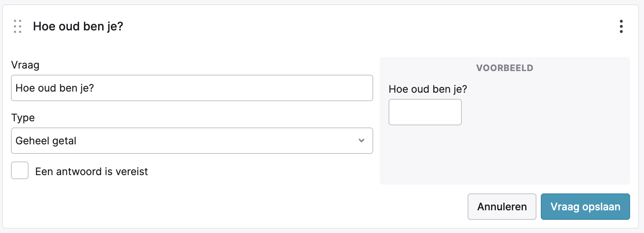Click the 'Een antwoord is vereist' label text
The height and width of the screenshot is (233, 644).
pos(91,171)
